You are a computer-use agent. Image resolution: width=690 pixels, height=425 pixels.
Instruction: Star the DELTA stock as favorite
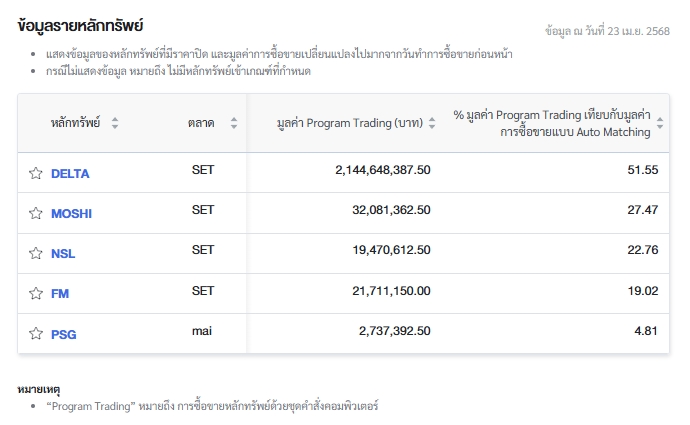click(x=36, y=173)
